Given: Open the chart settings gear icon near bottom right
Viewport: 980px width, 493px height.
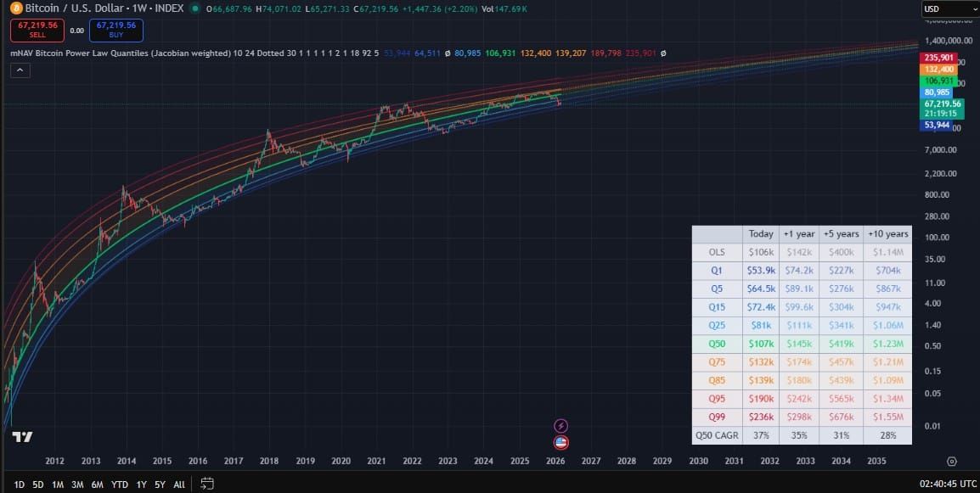Looking at the screenshot, I should point(951,462).
